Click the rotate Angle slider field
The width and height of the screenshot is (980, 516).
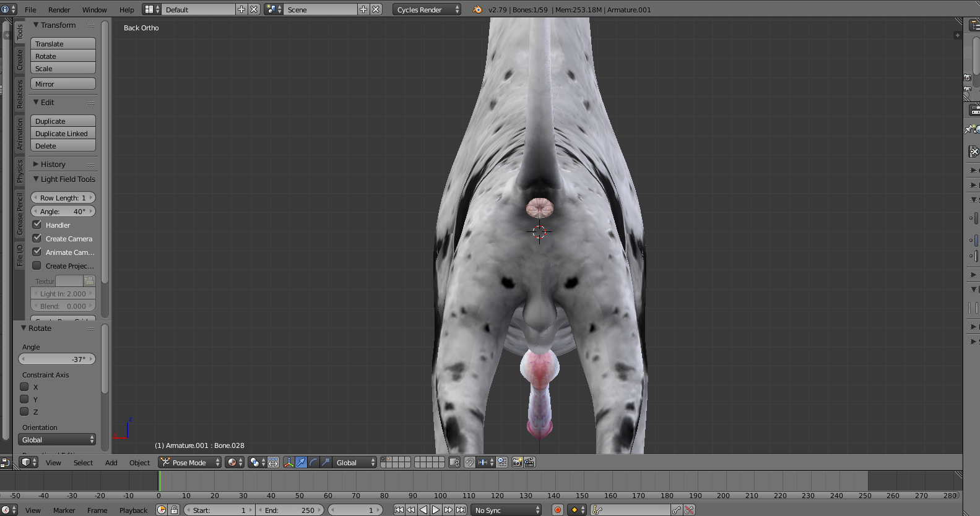point(57,359)
